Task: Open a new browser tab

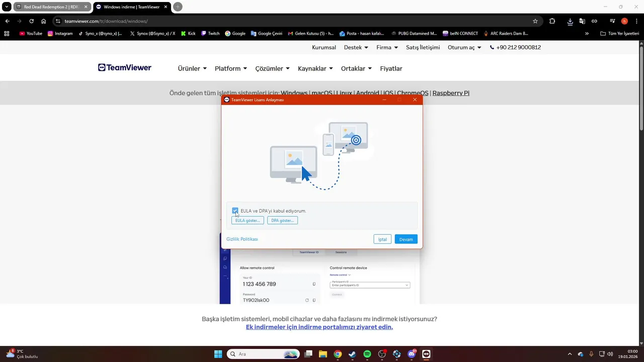Action: [178, 7]
